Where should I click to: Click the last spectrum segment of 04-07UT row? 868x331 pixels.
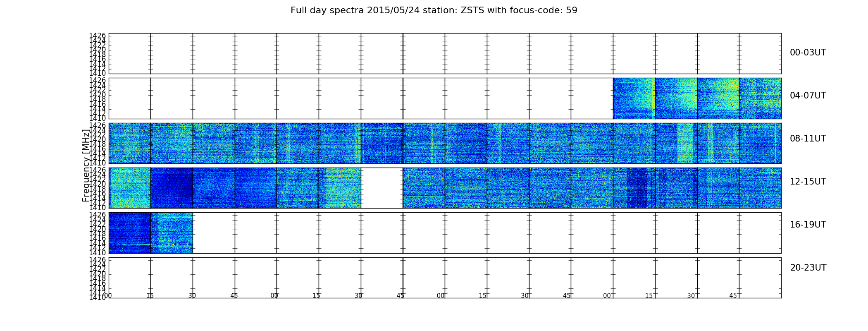point(760,98)
